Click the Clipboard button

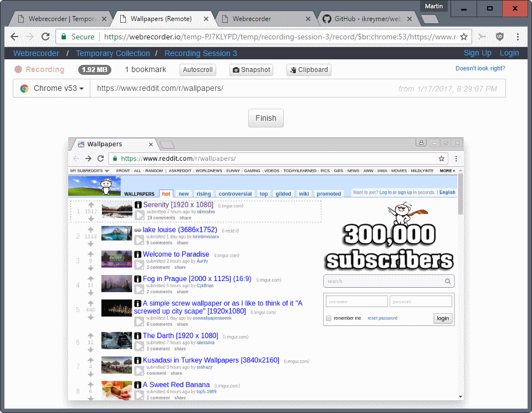(x=309, y=69)
